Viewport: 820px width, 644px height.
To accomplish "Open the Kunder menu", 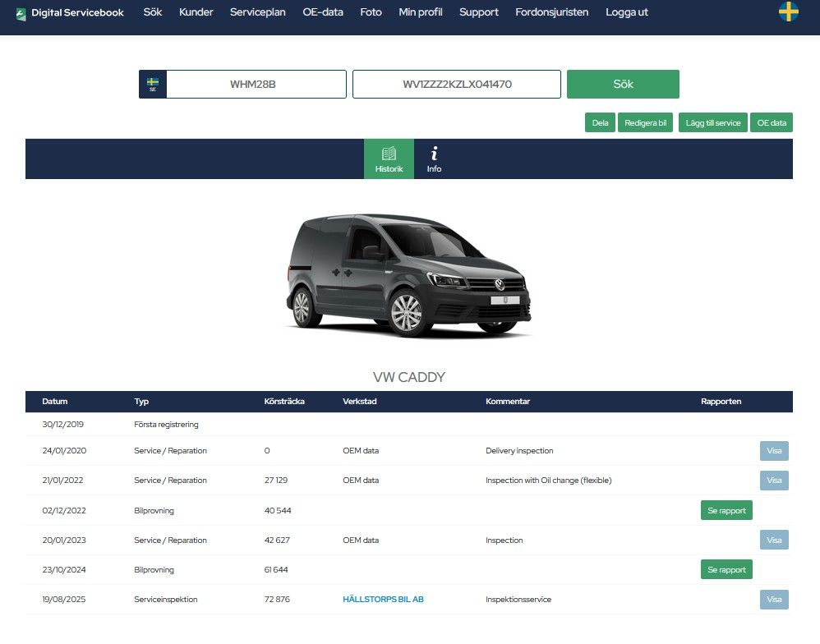I will tap(196, 12).
